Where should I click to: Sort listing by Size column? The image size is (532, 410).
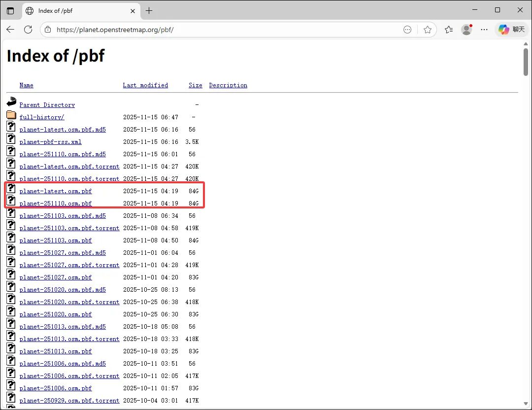196,85
